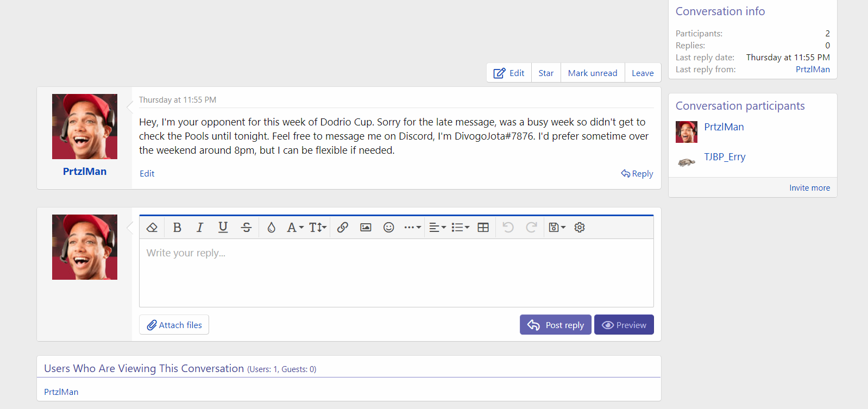Insert a link using chain icon
This screenshot has height=409, width=868.
(x=342, y=228)
